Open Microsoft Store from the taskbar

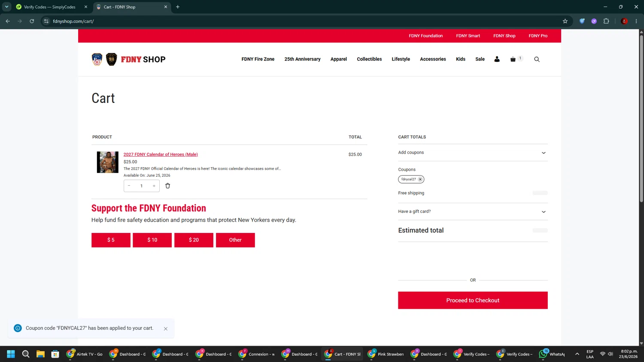[55, 354]
